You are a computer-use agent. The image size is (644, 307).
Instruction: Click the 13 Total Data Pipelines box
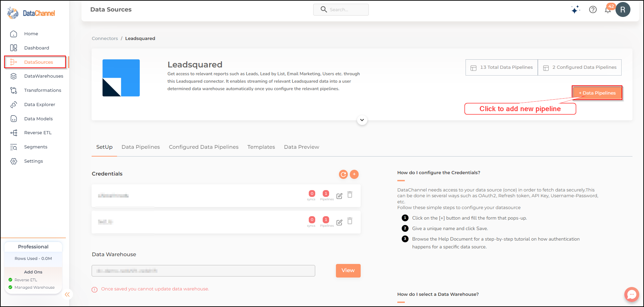point(501,67)
